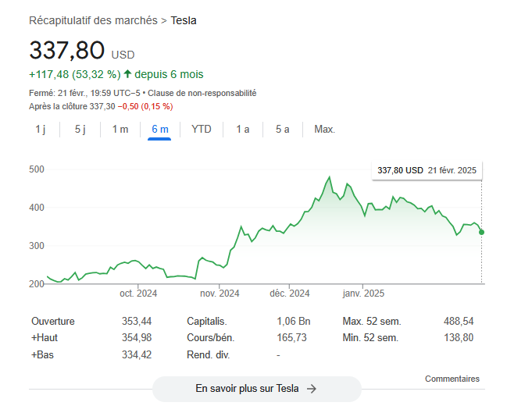Click the Cours/bén. value 165,73
The height and width of the screenshot is (420, 507).
tap(291, 337)
